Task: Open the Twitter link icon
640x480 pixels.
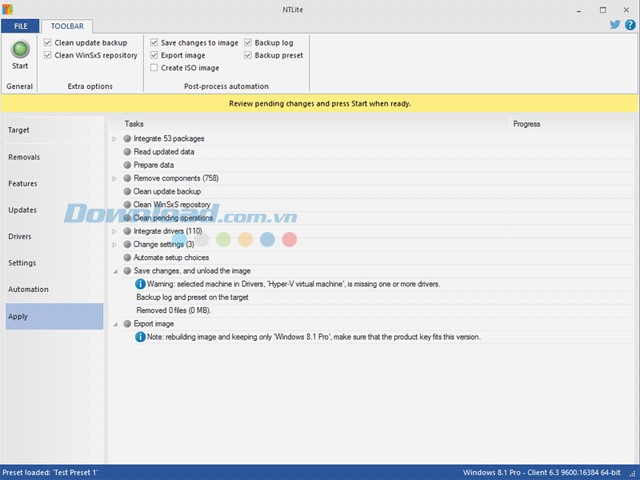Action: click(615, 25)
